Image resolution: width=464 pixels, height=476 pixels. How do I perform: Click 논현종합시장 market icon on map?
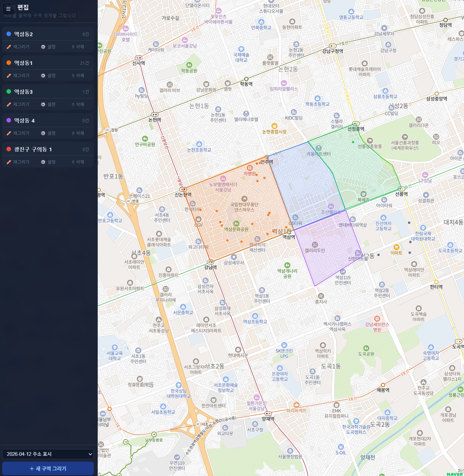(274, 126)
